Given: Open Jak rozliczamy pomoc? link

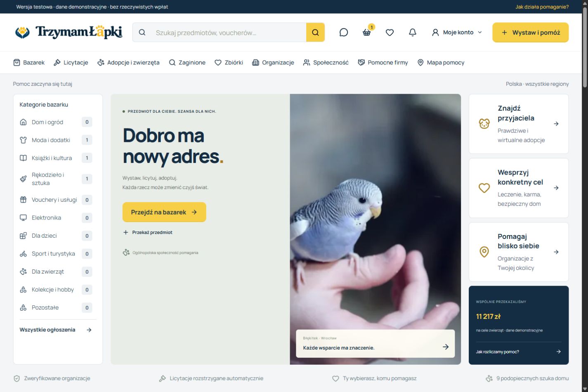Looking at the screenshot, I should tap(519, 352).
